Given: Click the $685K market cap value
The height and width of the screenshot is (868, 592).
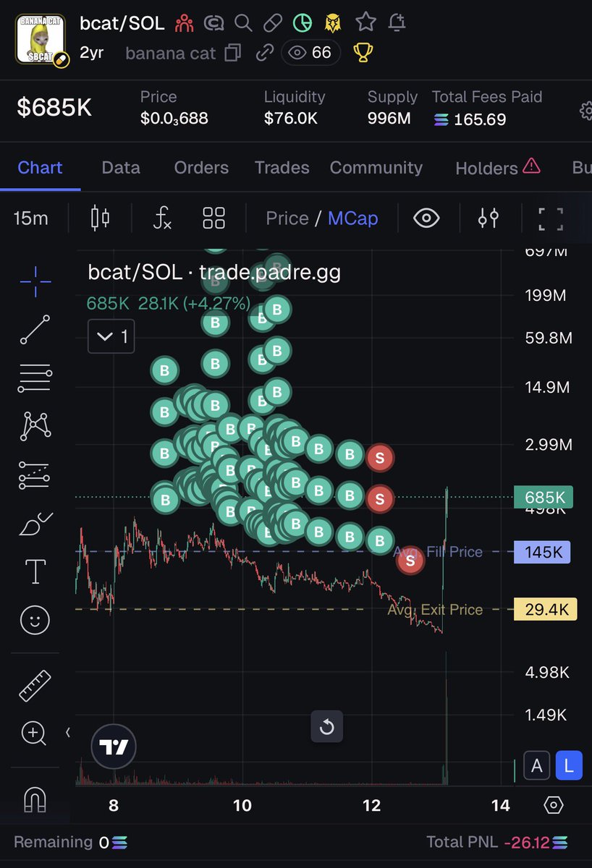Looking at the screenshot, I should (54, 108).
